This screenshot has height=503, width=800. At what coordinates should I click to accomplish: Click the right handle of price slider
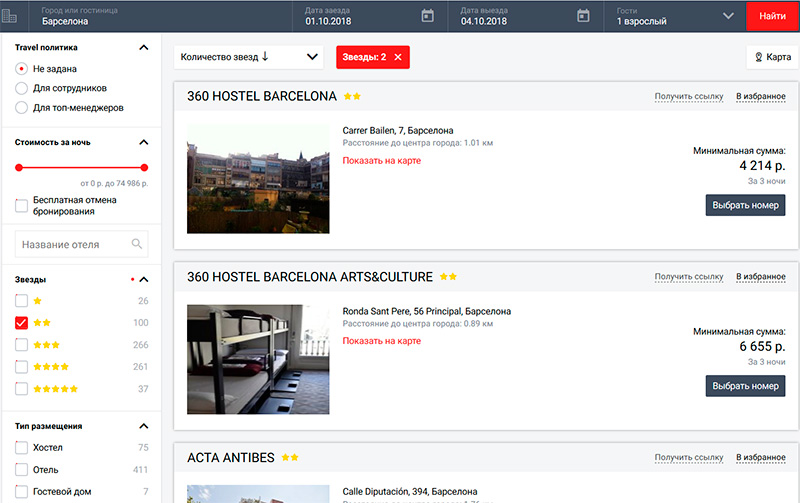click(x=144, y=168)
